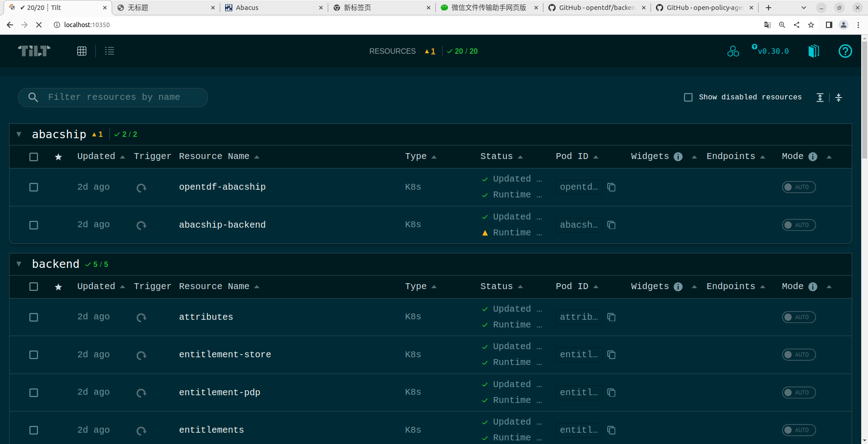Open abacship-backend Runtime warning status
This screenshot has width=868, height=444.
[x=512, y=233]
